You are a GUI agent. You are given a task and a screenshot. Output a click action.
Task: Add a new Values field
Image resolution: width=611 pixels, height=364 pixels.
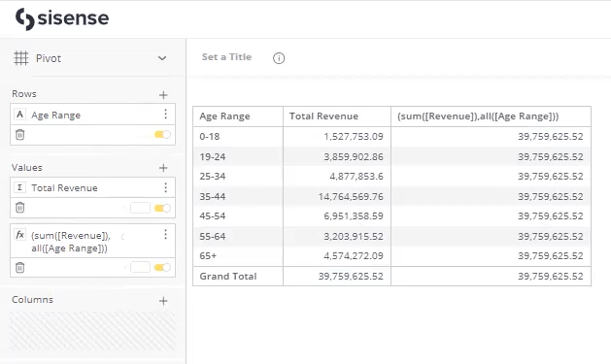pos(163,168)
